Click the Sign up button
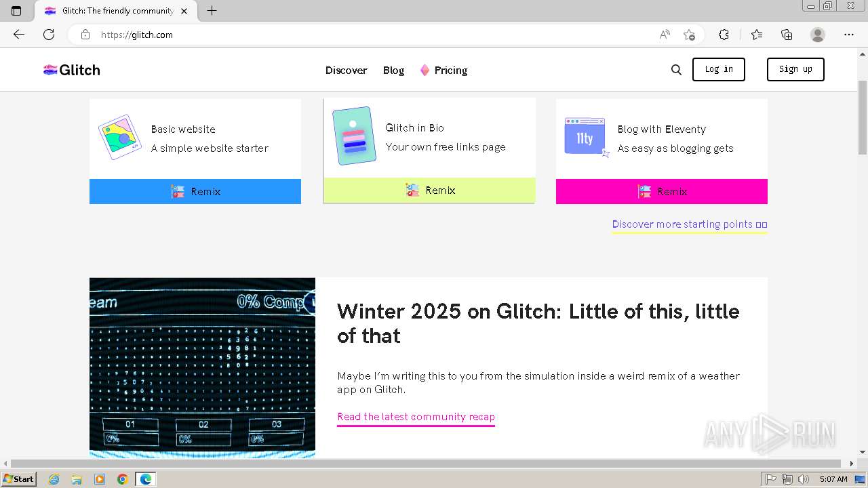The width and height of the screenshot is (868, 488). pos(795,69)
